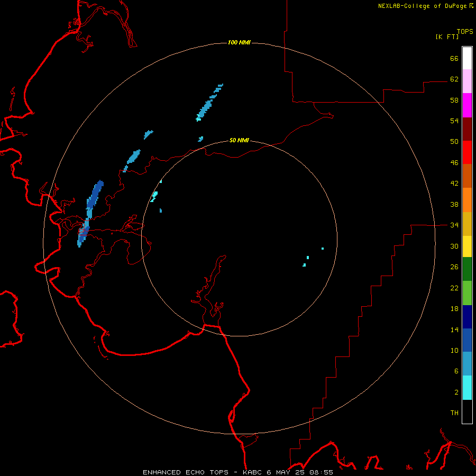
Task: Click the cyan echo just inside 50 NMI ring
Action: (x=154, y=196)
